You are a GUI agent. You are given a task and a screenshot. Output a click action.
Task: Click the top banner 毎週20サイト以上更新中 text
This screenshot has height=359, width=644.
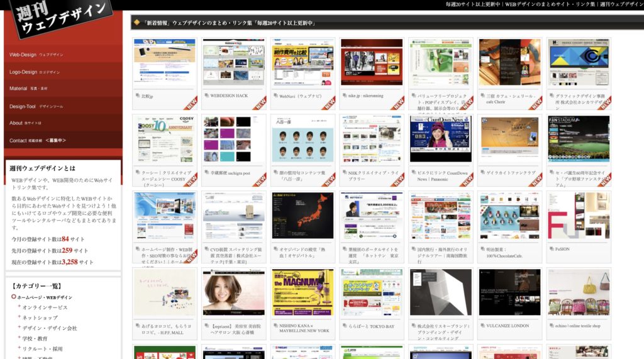pyautogui.click(x=473, y=4)
